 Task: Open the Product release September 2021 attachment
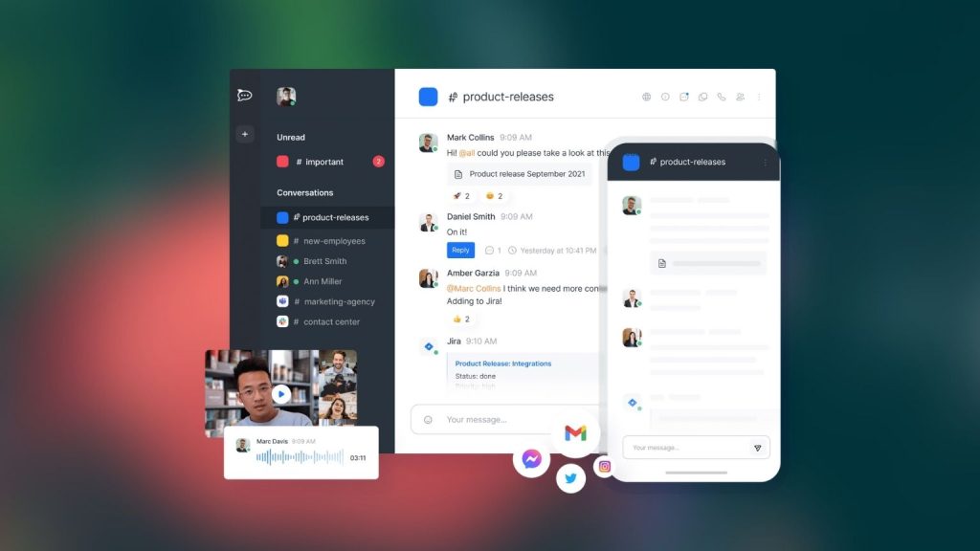520,174
